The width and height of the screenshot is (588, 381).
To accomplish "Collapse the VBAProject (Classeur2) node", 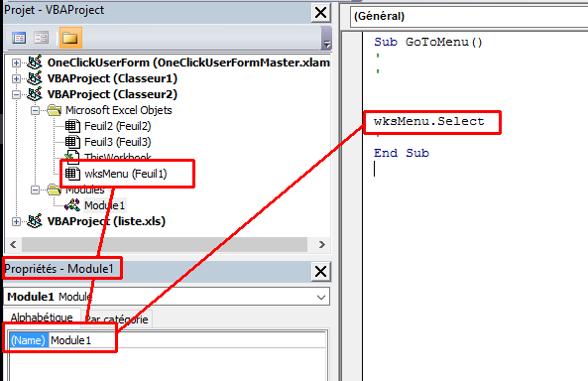I will click(x=16, y=94).
